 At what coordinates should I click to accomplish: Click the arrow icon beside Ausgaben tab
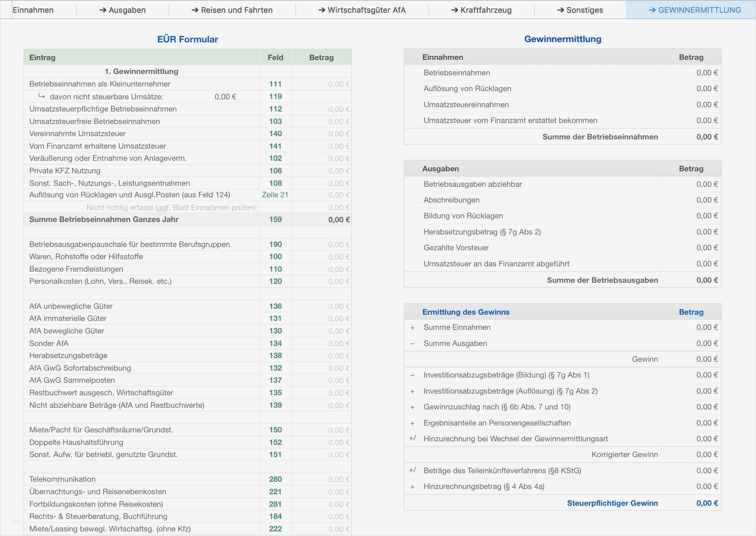[x=102, y=10]
